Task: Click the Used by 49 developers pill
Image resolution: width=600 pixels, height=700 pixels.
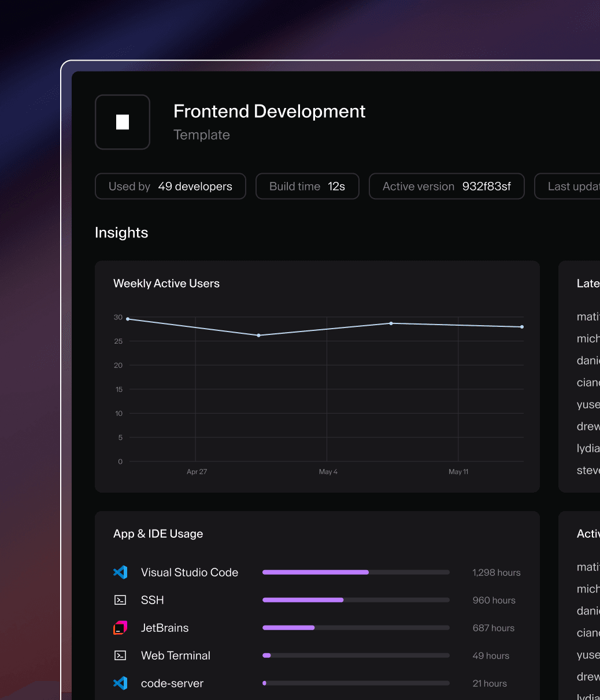Action: pyautogui.click(x=171, y=187)
